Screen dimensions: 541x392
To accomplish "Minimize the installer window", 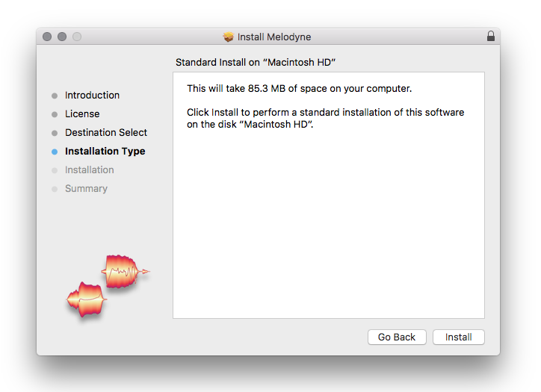I will point(62,37).
